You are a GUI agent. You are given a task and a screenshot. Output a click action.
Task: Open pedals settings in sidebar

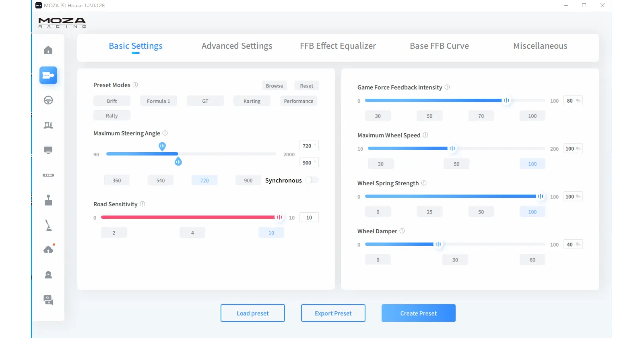48,125
